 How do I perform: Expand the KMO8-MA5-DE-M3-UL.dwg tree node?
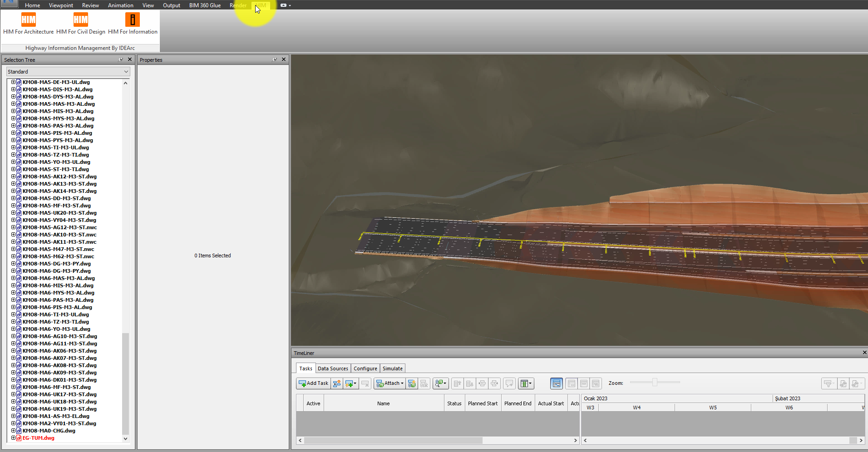13,82
